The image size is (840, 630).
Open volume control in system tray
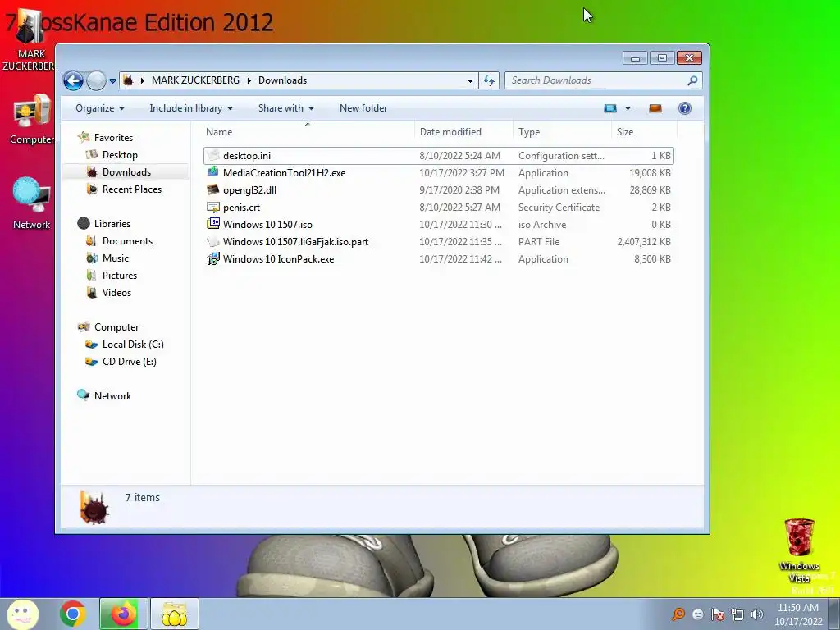[x=757, y=614]
